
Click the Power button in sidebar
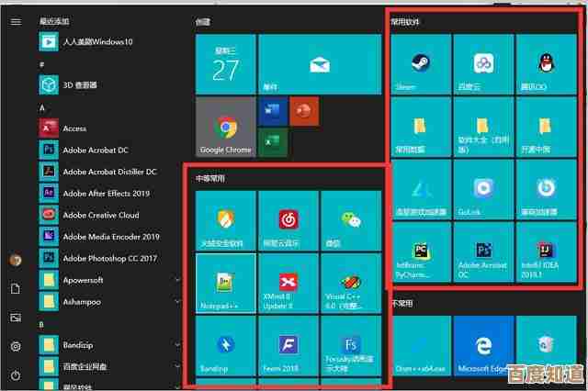tap(16, 374)
